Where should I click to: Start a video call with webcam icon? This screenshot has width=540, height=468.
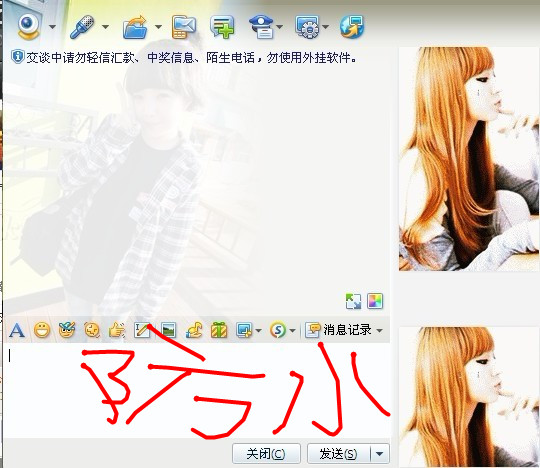coord(29,27)
